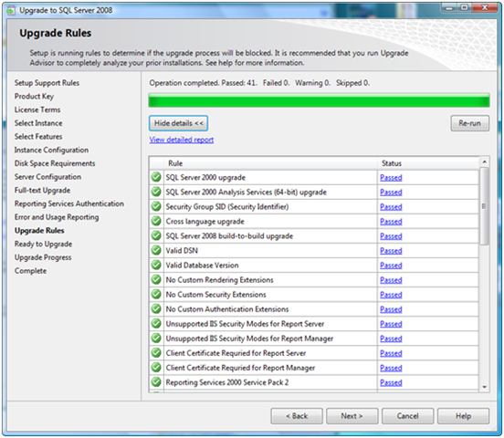Select the Setup Support Rules step

click(x=47, y=83)
